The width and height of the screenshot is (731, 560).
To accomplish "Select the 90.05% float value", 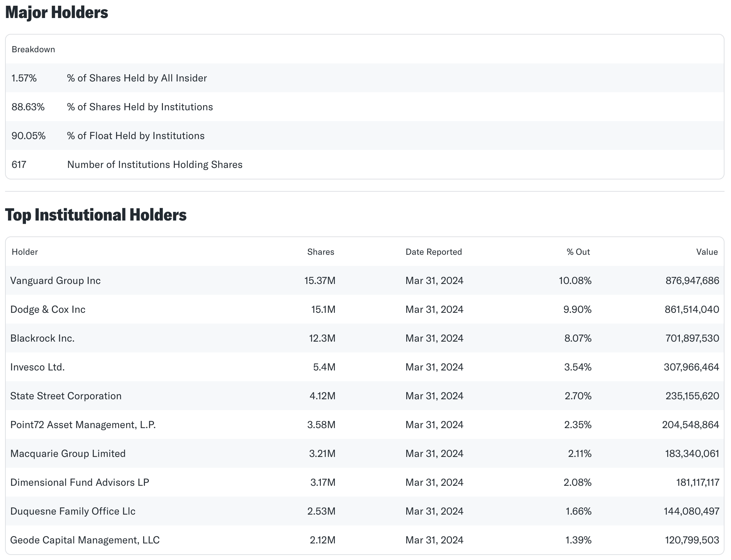I will point(28,136).
